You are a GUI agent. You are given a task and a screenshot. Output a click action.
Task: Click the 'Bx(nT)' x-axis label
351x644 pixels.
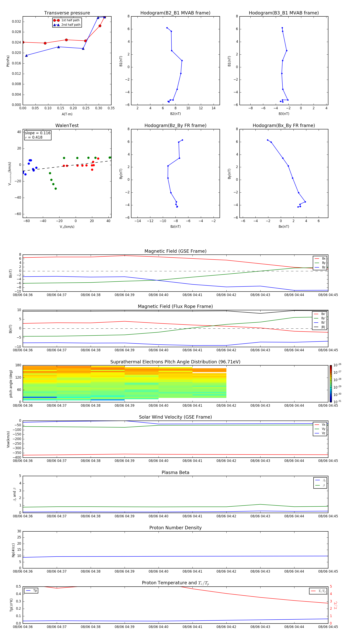(284, 227)
